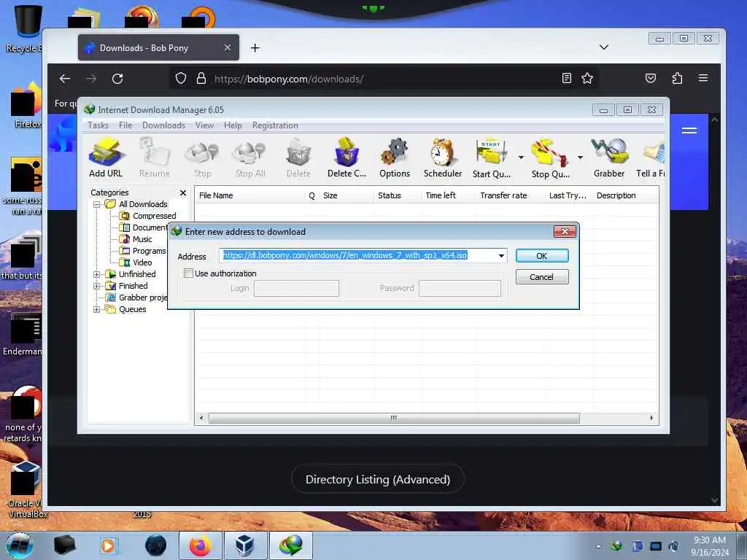Reload the Bob Pony page

click(117, 79)
